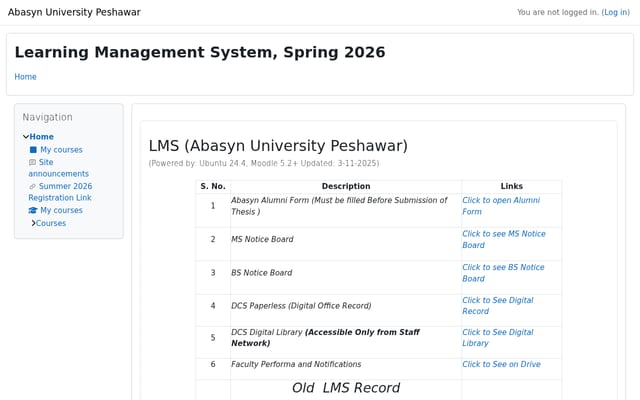Viewport: 640px width, 400px height.
Task: Click the Summer 2026 Registration link icon
Action: 32,187
